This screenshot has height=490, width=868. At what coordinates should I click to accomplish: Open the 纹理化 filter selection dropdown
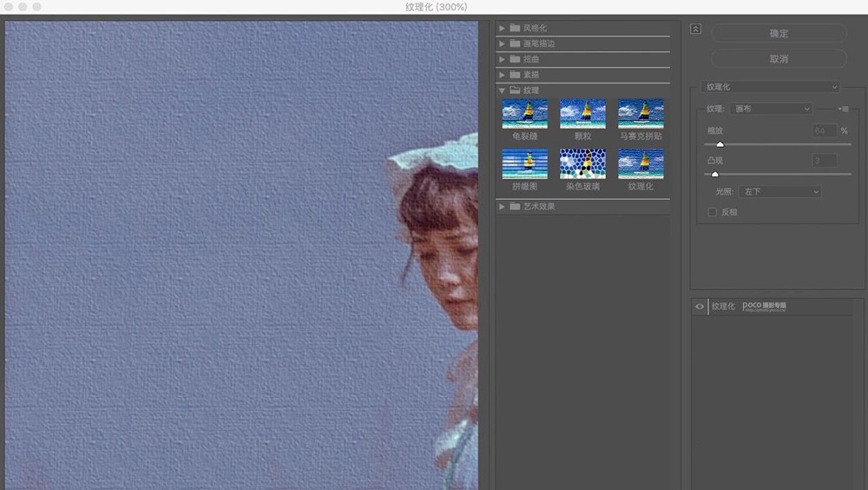coord(771,87)
